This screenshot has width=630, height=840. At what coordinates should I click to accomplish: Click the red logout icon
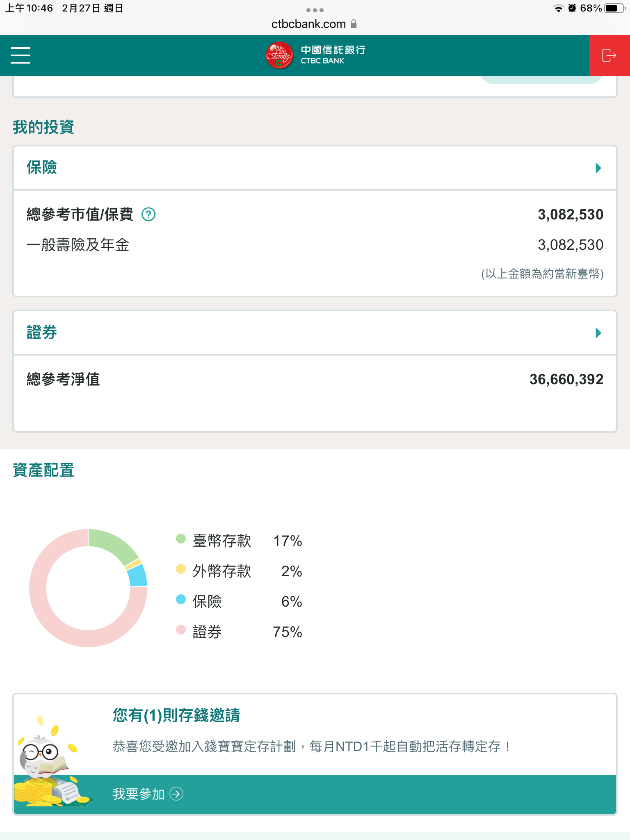point(609,55)
